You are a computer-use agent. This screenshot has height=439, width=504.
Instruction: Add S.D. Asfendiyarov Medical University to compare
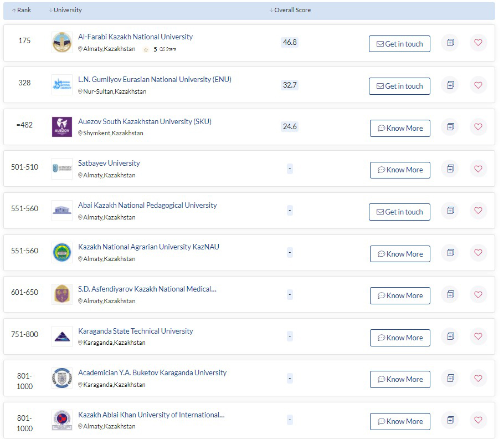(450, 294)
